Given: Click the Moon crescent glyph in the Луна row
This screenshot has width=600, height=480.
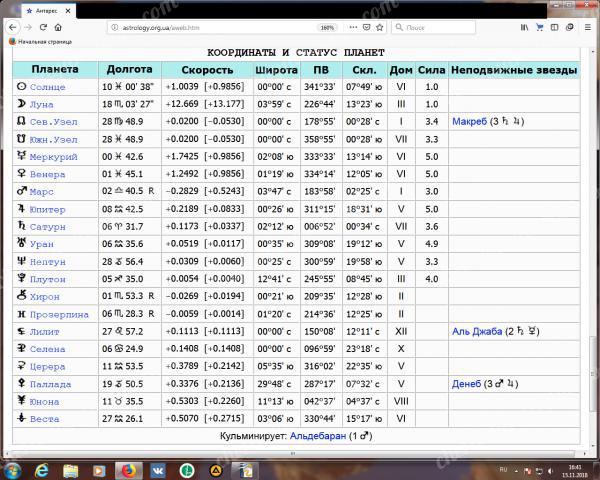Looking at the screenshot, I should click(21, 103).
